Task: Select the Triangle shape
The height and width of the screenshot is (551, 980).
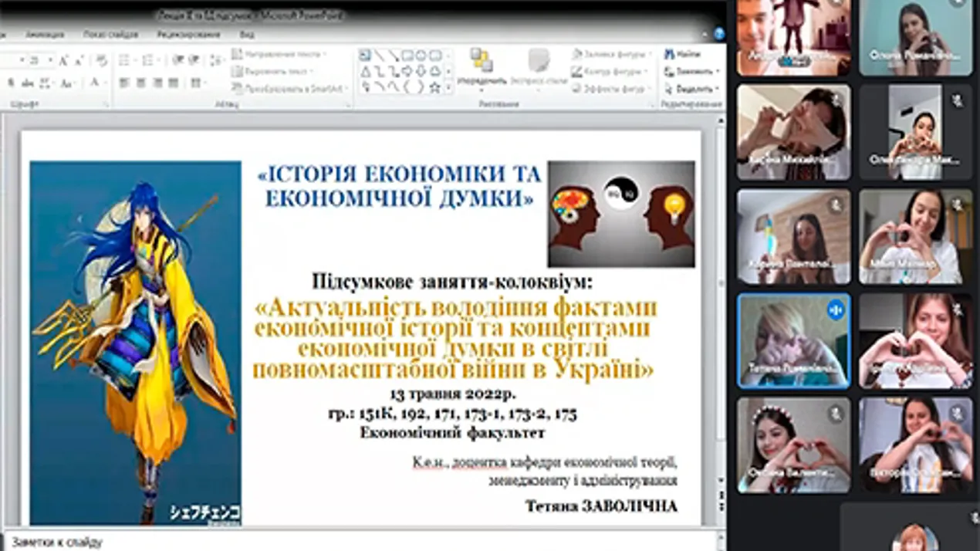Action: (366, 71)
